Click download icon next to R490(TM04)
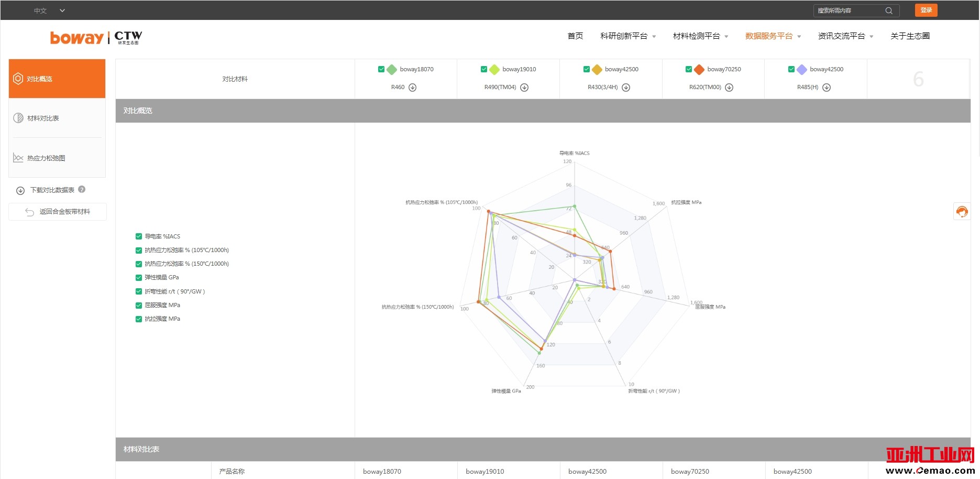The height and width of the screenshot is (479, 980). tap(524, 88)
